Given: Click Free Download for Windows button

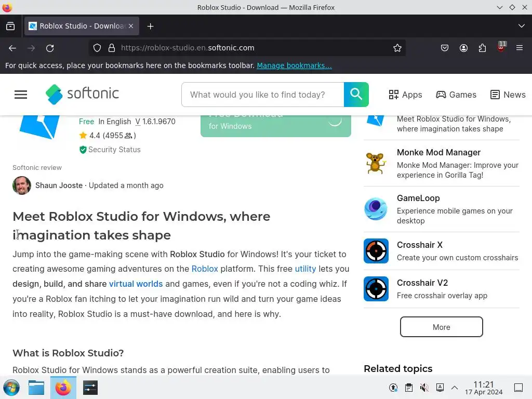Looking at the screenshot, I should tap(275, 126).
